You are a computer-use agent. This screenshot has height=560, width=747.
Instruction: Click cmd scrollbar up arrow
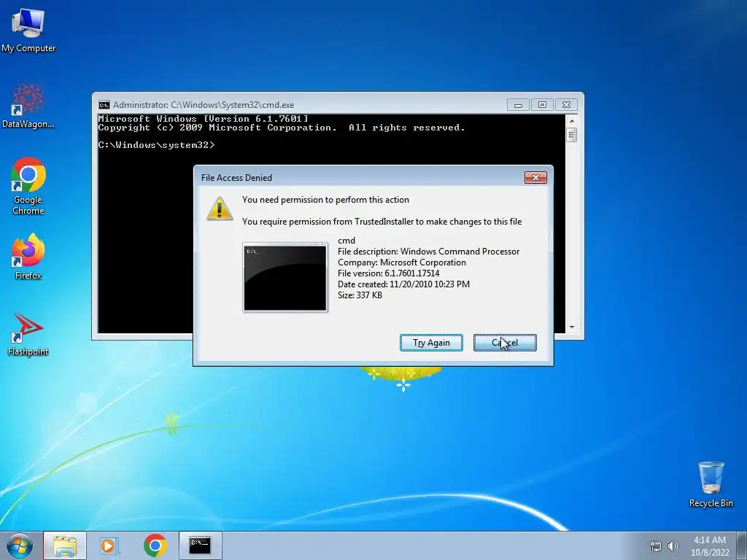click(x=572, y=120)
